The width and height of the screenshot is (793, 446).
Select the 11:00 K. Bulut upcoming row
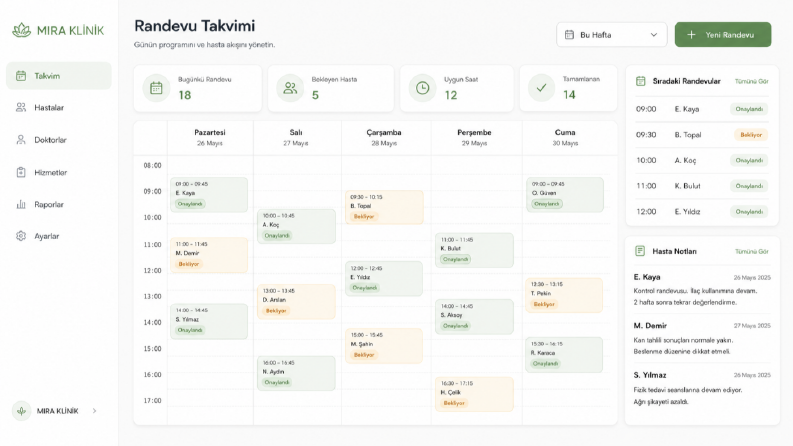pos(702,186)
